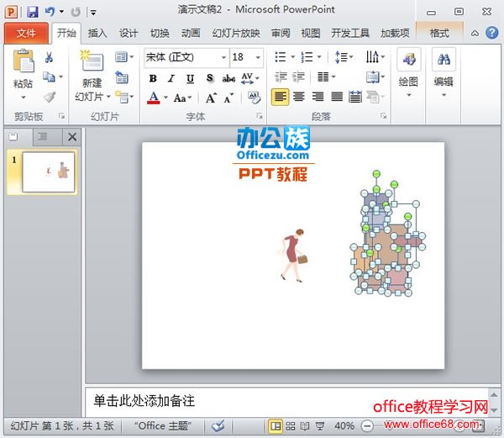Apply strikethrough abc formatting

click(228, 78)
